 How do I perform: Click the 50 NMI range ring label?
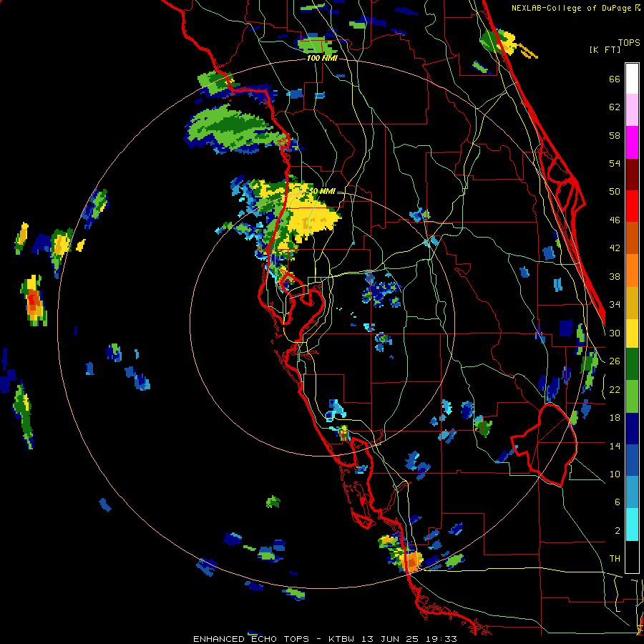click(x=323, y=191)
